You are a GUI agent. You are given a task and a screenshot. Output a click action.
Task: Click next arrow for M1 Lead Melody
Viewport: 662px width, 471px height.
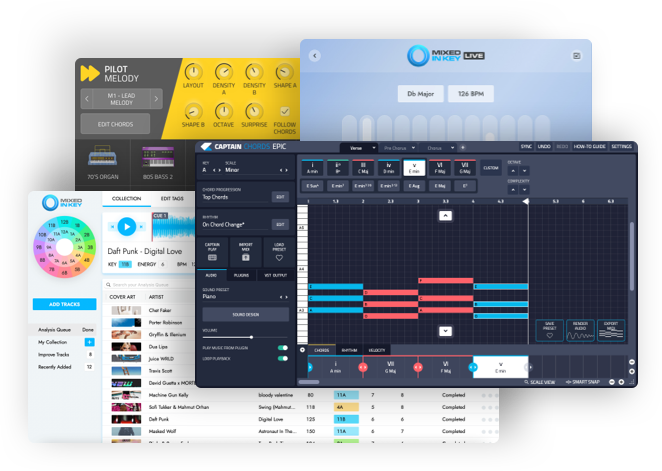tap(156, 99)
